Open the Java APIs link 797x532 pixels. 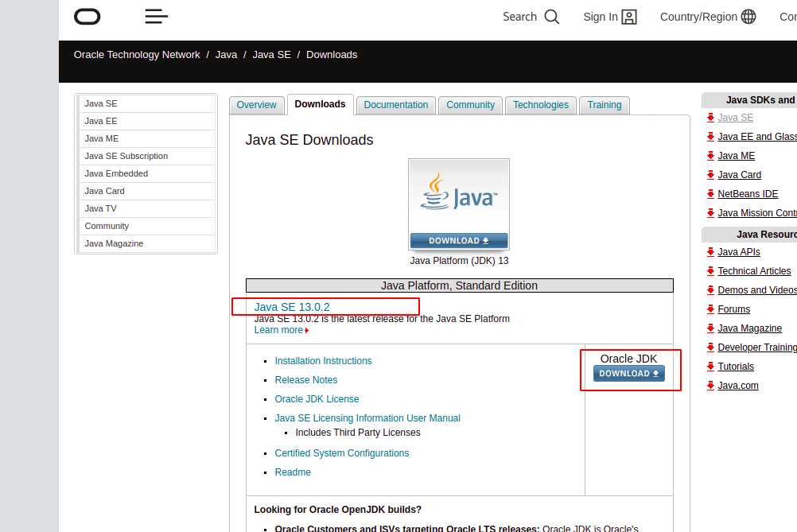739,252
